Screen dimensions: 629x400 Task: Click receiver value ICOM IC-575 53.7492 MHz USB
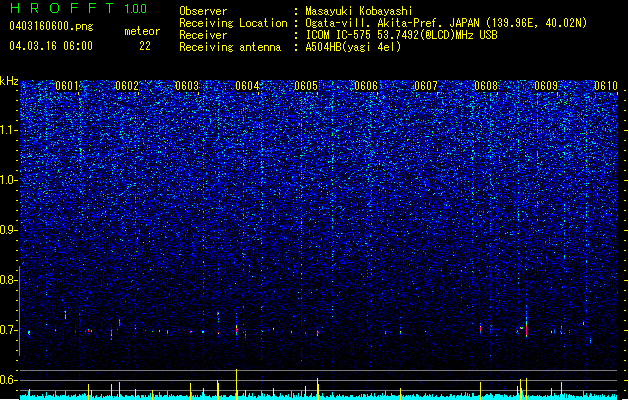(x=401, y=35)
